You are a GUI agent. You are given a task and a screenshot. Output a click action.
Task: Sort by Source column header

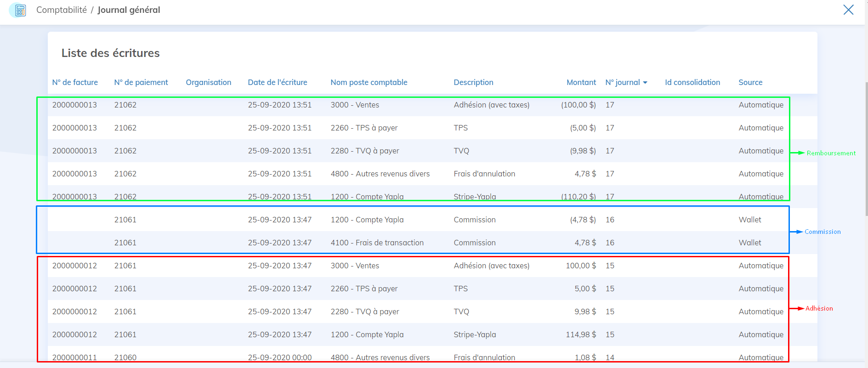750,82
